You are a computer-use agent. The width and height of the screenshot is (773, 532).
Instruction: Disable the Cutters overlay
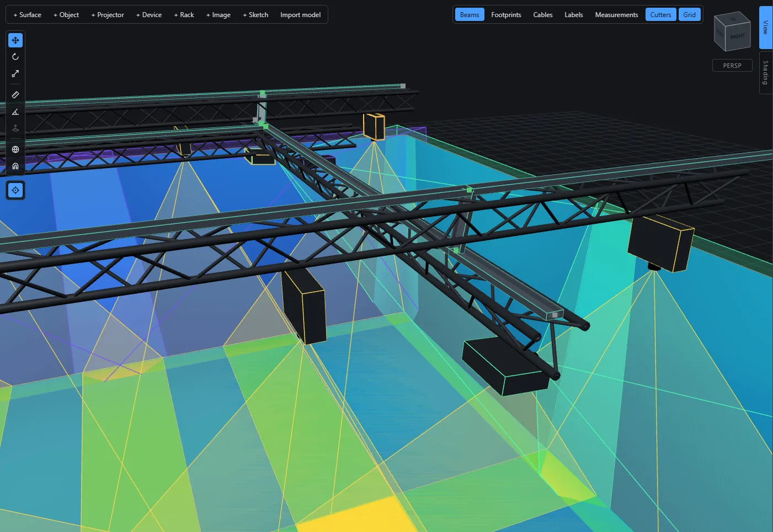point(660,15)
